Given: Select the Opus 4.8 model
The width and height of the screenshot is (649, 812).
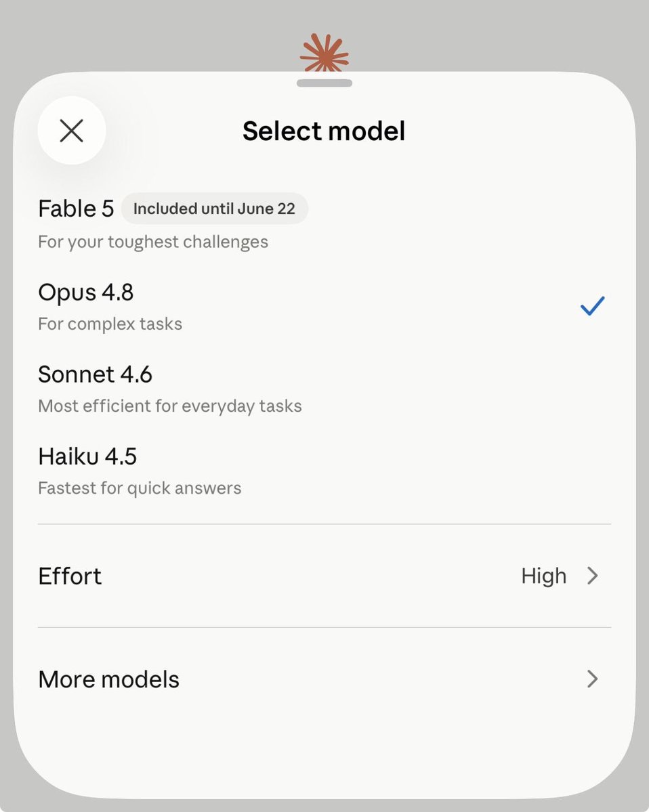Looking at the screenshot, I should pyautogui.click(x=324, y=307).
